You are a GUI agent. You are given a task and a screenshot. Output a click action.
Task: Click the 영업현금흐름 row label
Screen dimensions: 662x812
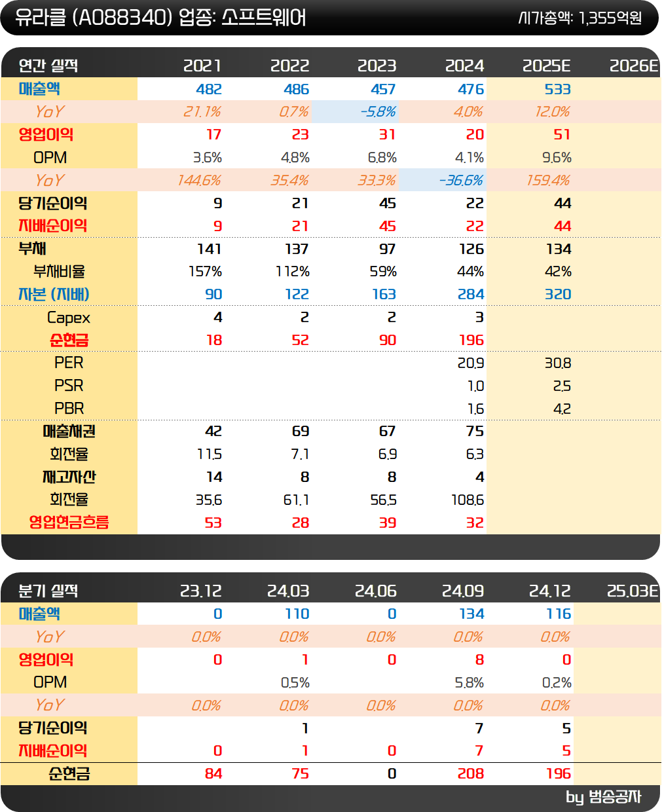[x=69, y=523]
